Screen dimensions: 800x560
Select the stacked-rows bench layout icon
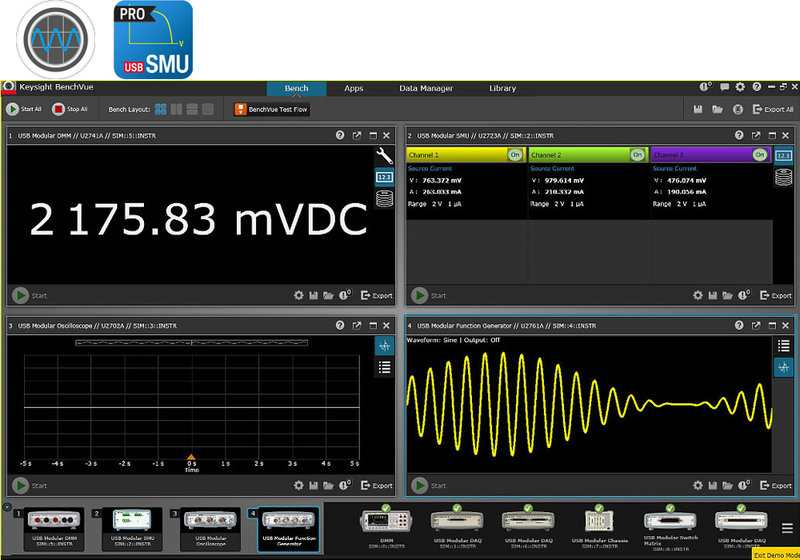(x=192, y=109)
